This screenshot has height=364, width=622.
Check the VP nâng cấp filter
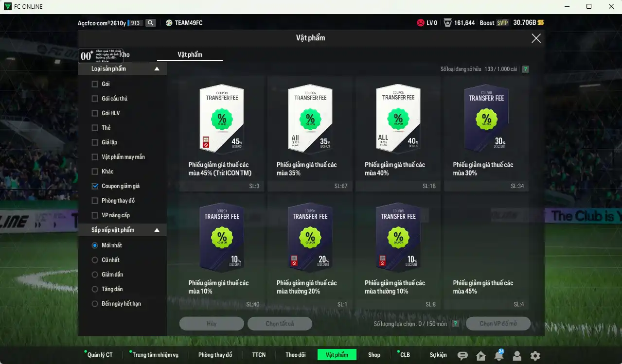click(95, 215)
